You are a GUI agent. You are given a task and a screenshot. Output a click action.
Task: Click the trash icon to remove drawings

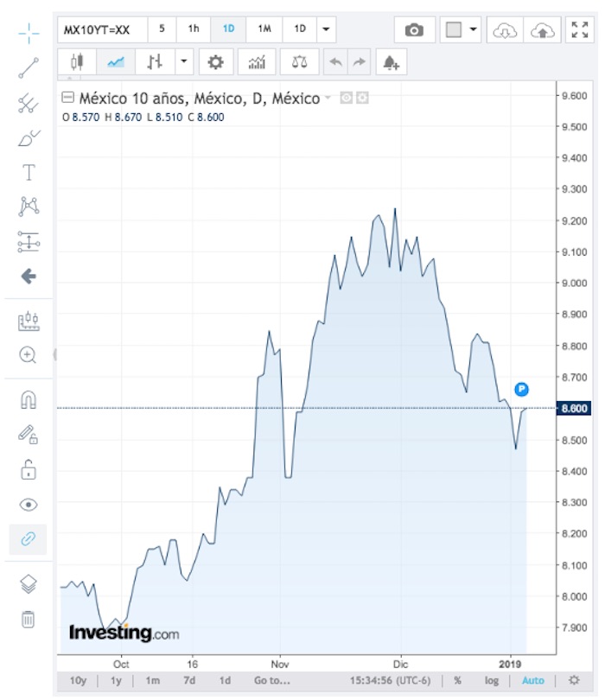click(29, 619)
